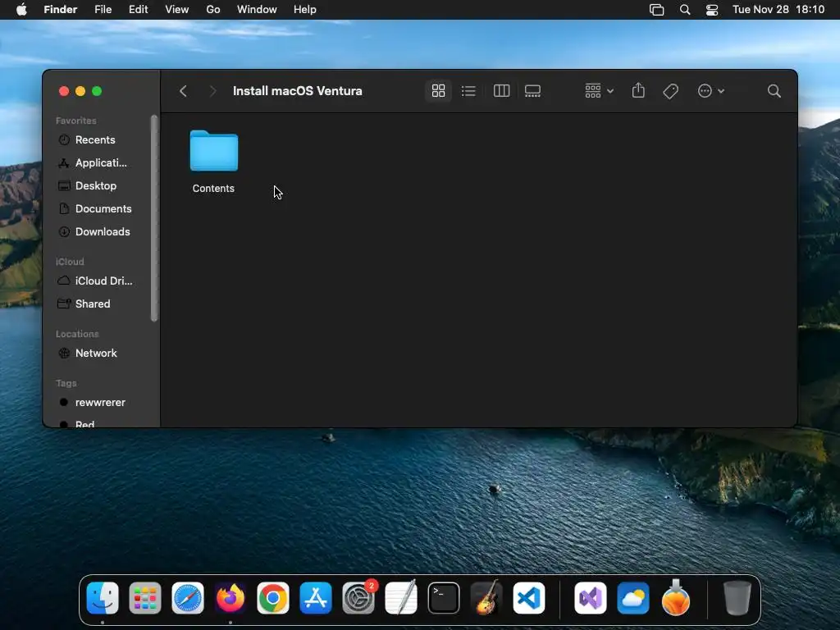
Task: Go forward with the right chevron button
Action: click(212, 91)
